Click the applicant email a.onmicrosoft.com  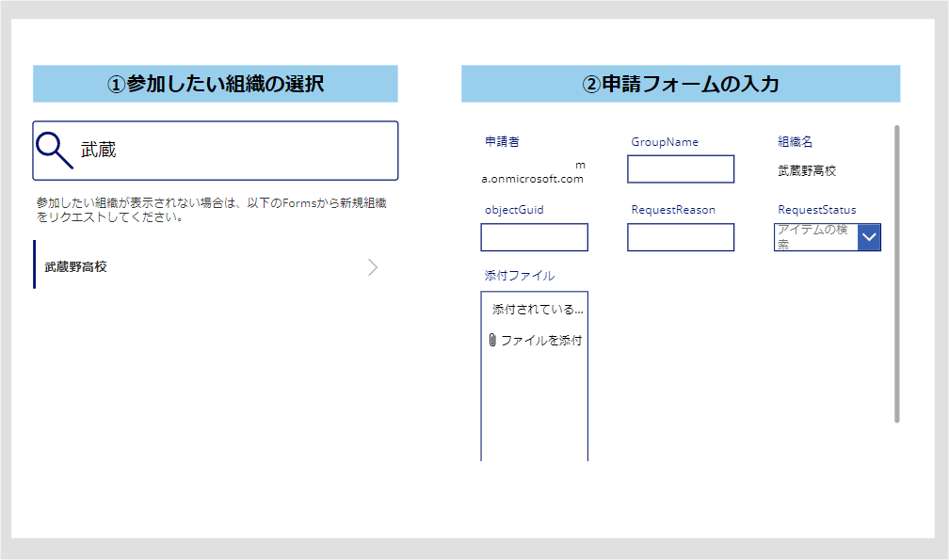pyautogui.click(x=533, y=179)
